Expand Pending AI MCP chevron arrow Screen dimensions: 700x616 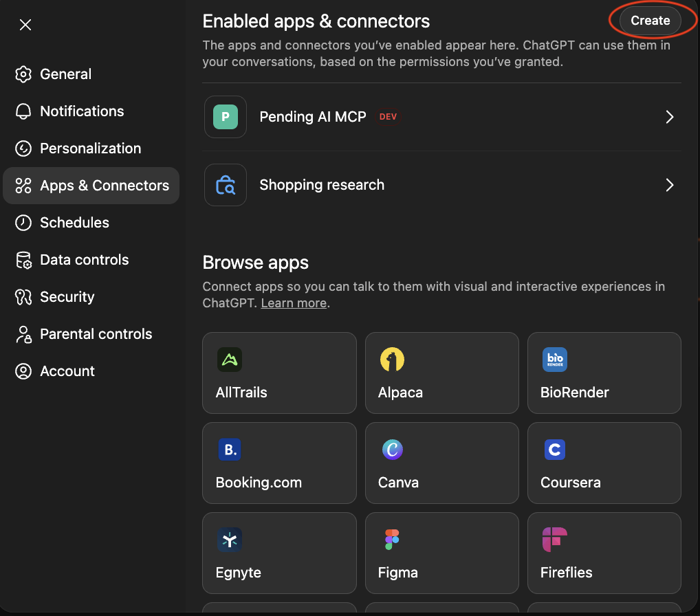669,117
